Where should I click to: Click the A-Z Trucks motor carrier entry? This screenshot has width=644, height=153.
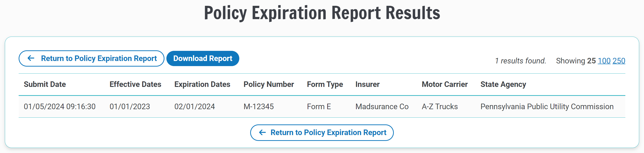(440, 107)
